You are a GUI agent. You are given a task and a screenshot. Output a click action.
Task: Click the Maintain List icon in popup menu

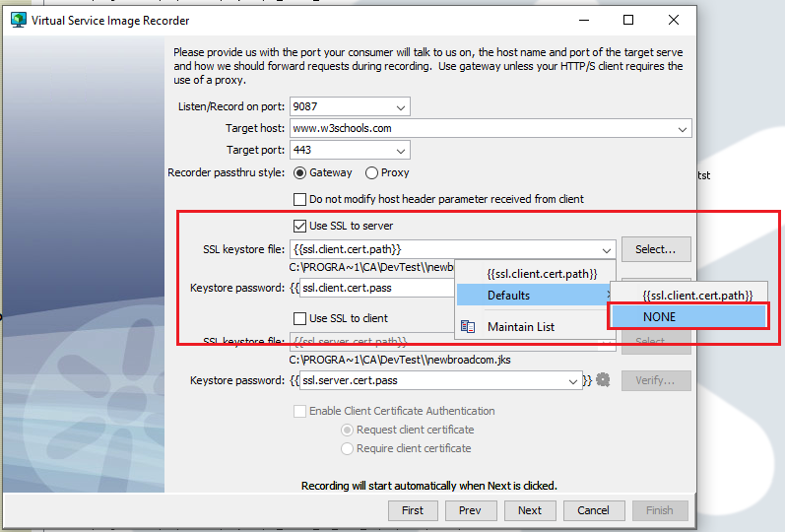pos(468,327)
